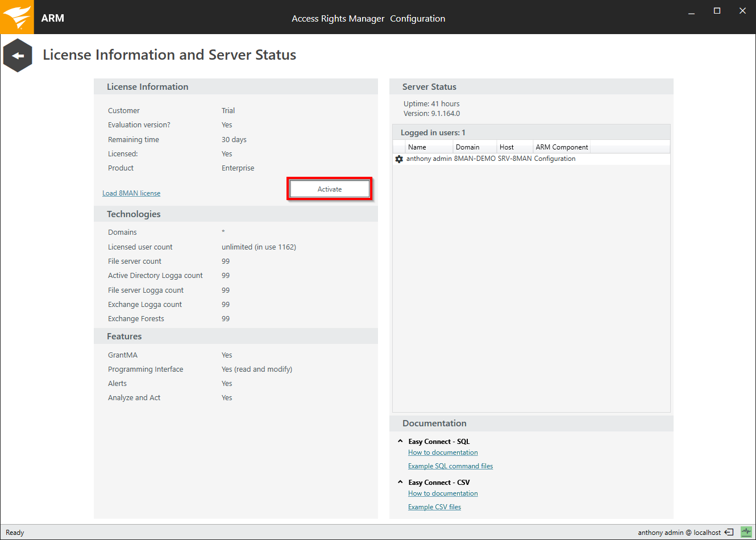
Task: Open the green server health monitor icon
Action: [746, 532]
